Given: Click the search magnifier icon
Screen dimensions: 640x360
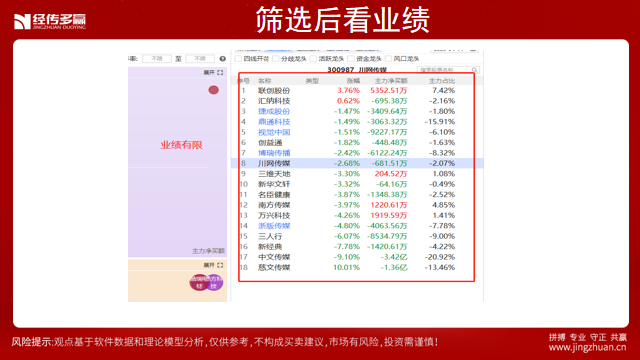Looking at the screenshot, I should [x=474, y=70].
